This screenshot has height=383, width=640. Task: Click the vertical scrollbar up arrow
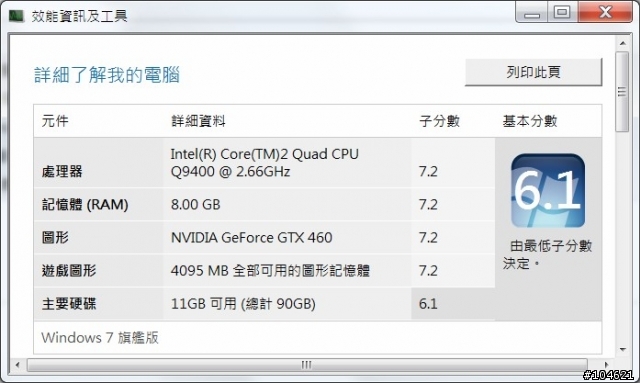coord(622,43)
